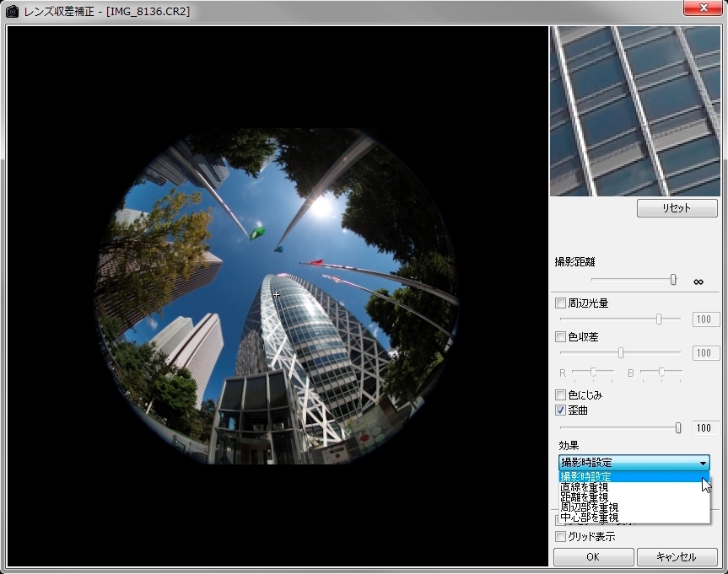Viewport: 728px width, 574px height.
Task: Toggle the グリッド表示 checkbox
Action: pyautogui.click(x=560, y=536)
